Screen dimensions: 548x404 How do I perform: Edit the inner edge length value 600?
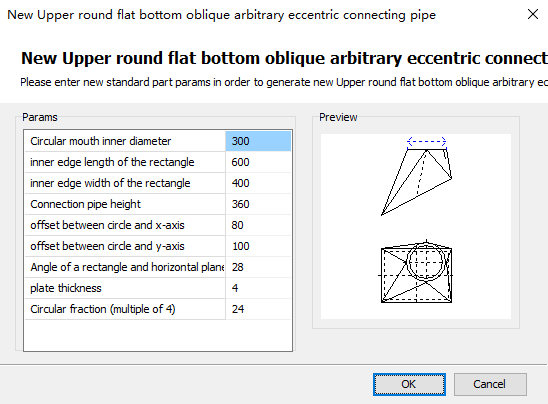tap(258, 162)
